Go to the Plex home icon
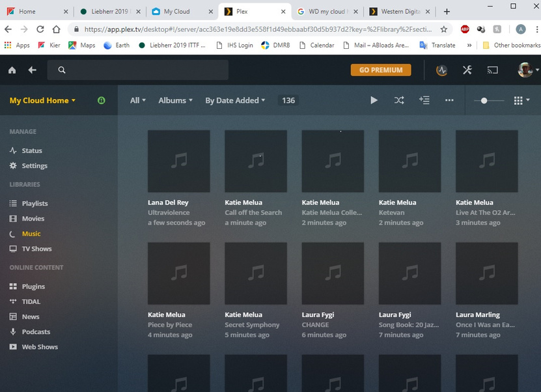This screenshot has height=392, width=541. [12, 70]
